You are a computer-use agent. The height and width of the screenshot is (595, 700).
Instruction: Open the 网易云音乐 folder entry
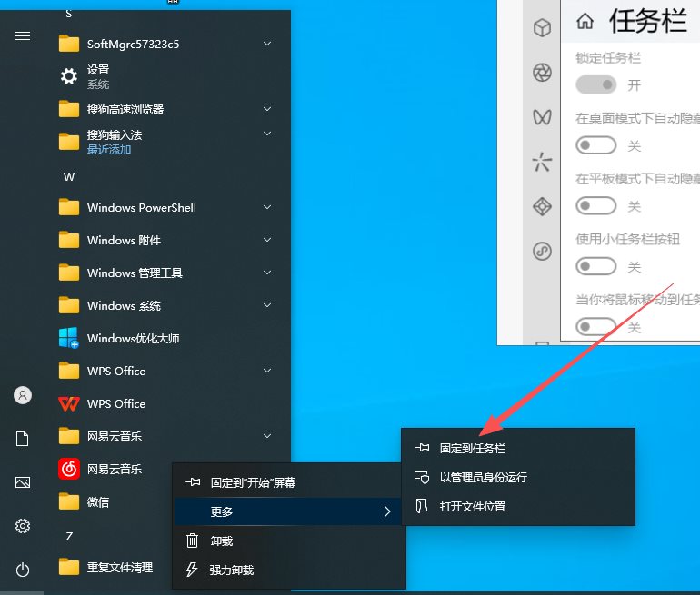100,436
